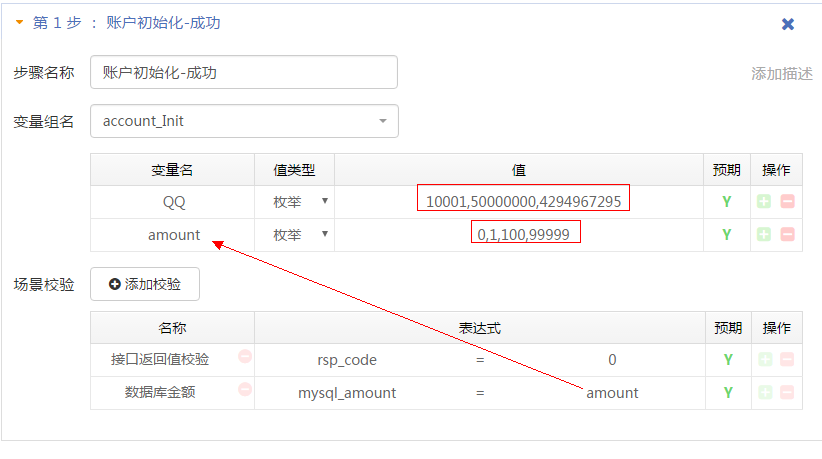Delete 数据库金额 via round minus icon
Viewport: 822px width, 459px height.
pos(245,389)
